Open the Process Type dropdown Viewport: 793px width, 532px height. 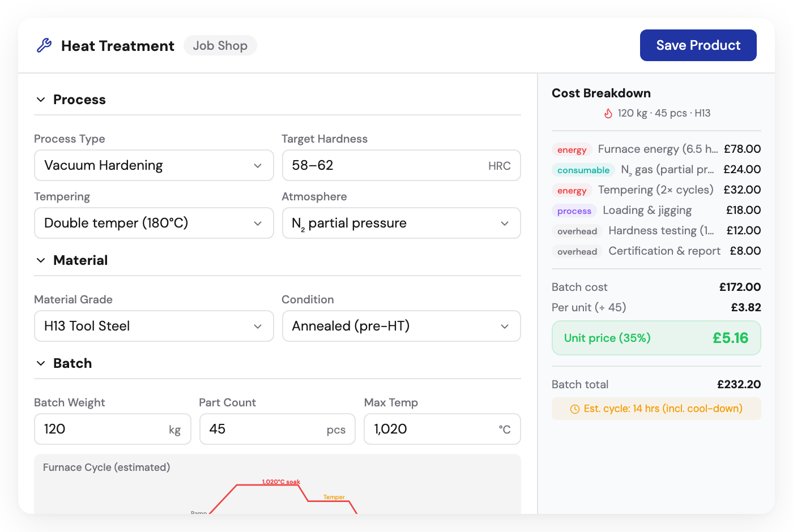[x=154, y=165]
